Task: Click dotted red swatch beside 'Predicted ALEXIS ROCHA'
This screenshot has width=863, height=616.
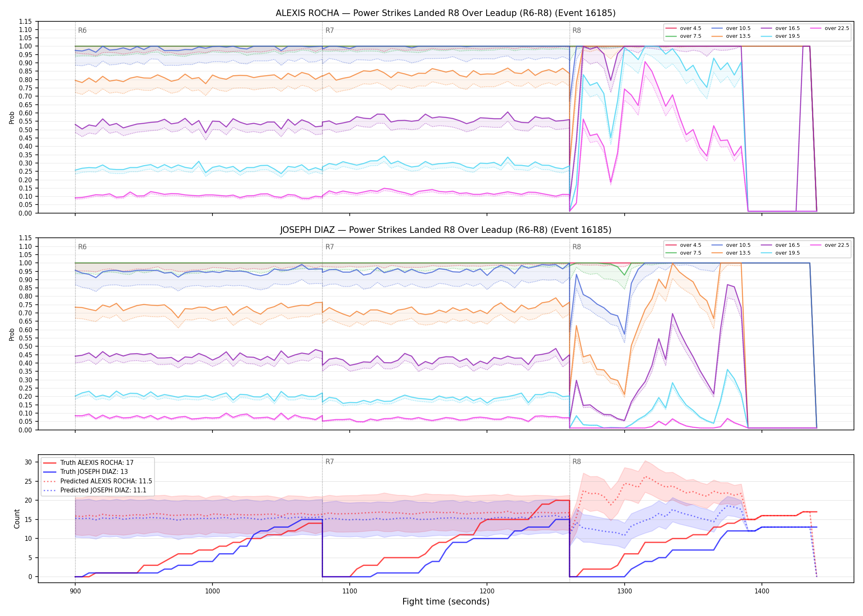Action: tap(50, 481)
